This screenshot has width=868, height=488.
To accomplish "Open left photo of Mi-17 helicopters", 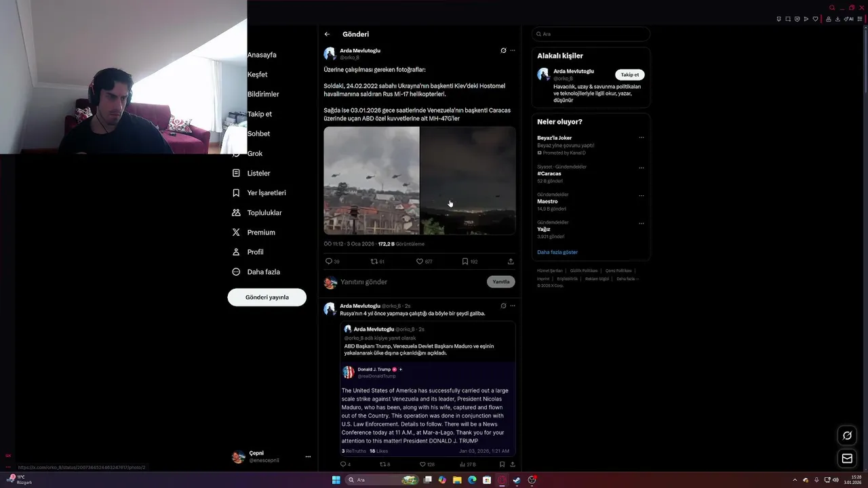I will [372, 180].
